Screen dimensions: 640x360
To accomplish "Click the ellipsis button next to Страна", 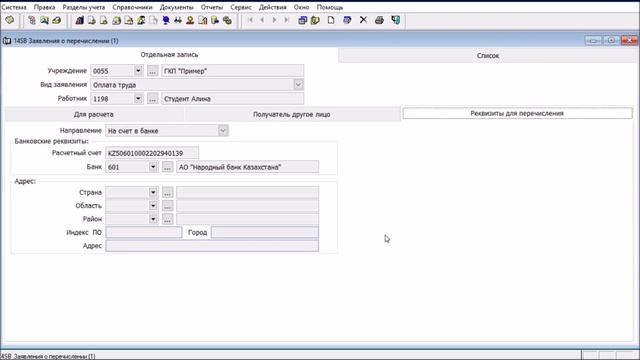I will click(x=167, y=192).
